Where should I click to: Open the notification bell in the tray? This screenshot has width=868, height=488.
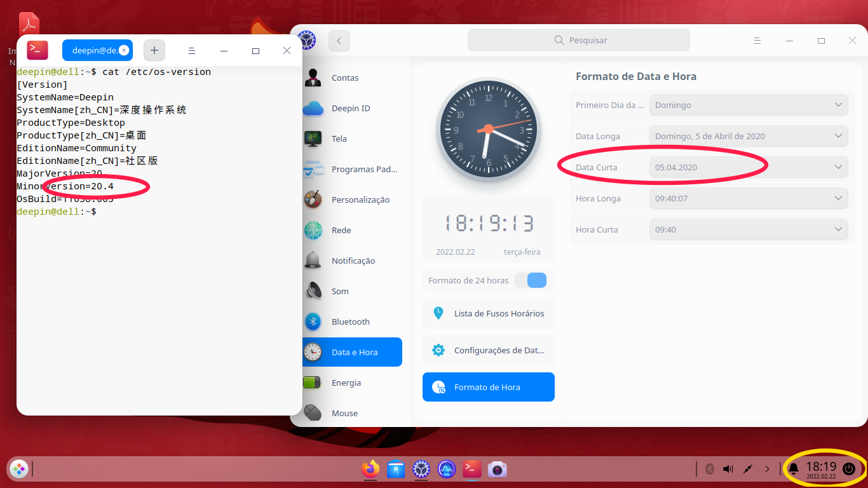coord(793,470)
